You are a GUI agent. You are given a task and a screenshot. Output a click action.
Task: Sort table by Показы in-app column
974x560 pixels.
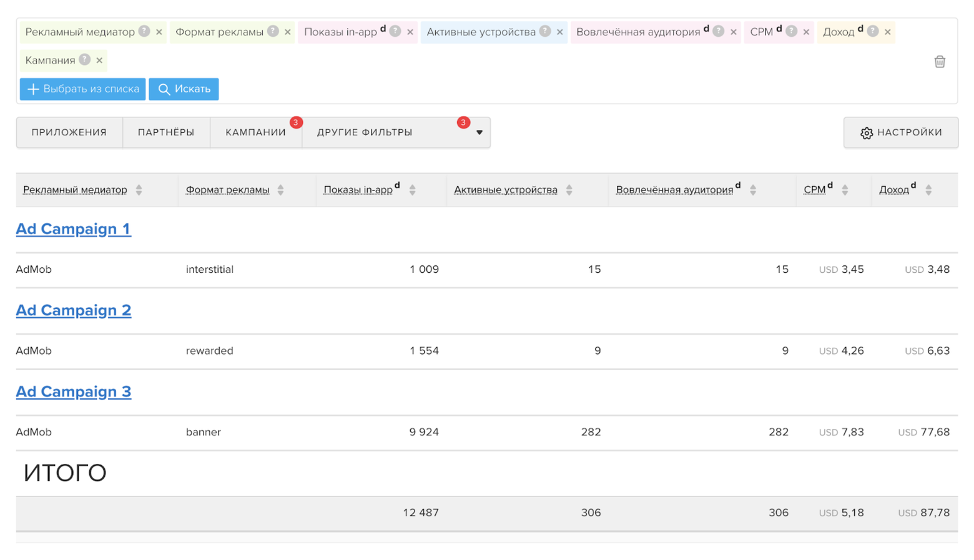click(413, 190)
